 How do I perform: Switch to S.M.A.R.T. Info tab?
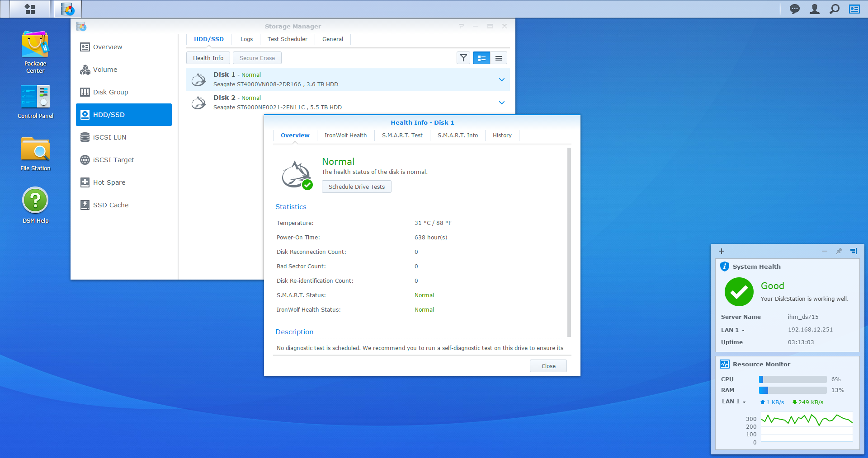[x=458, y=136]
